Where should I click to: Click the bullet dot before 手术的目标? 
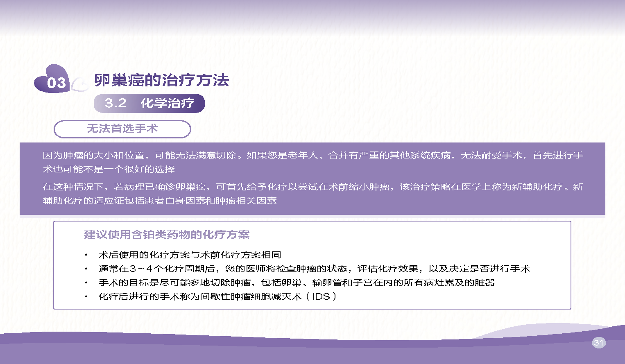86,283
